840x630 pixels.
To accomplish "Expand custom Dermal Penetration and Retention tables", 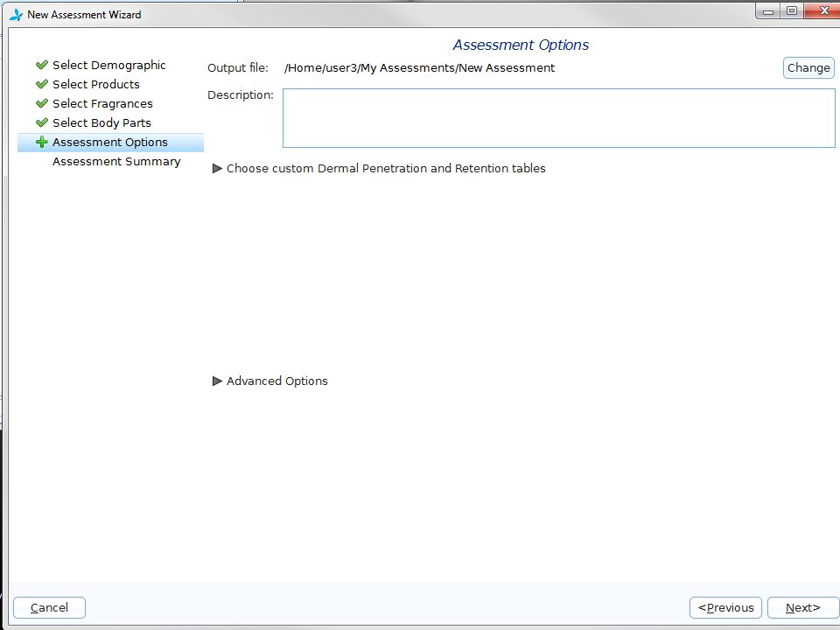I will 217,168.
